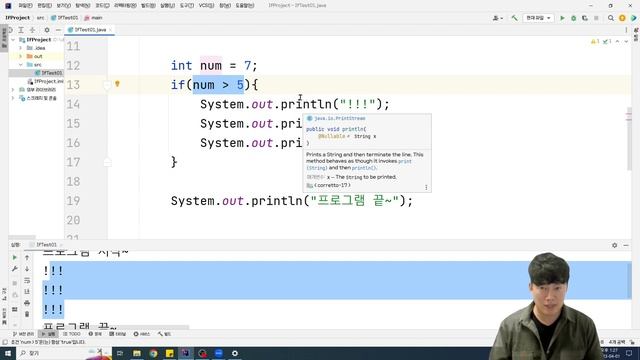Expand the out folder node
Viewport: 640px width, 360px height.
20,56
